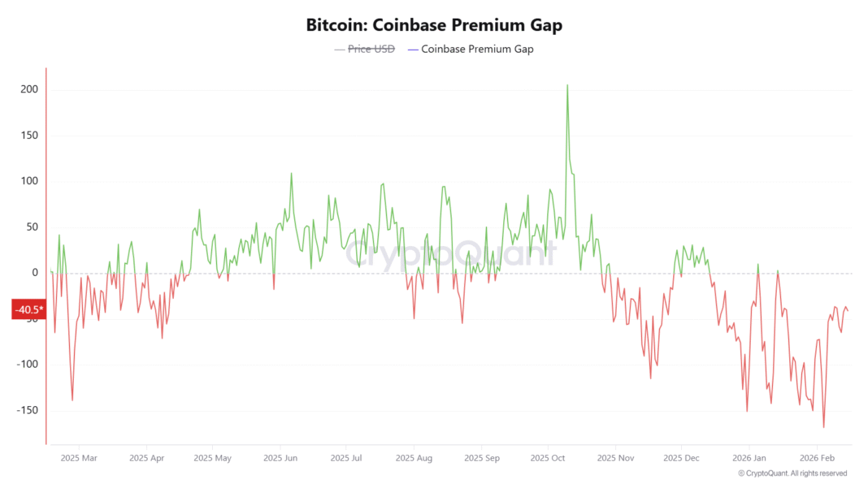Click the lowest red trough in February 2026

823,427
